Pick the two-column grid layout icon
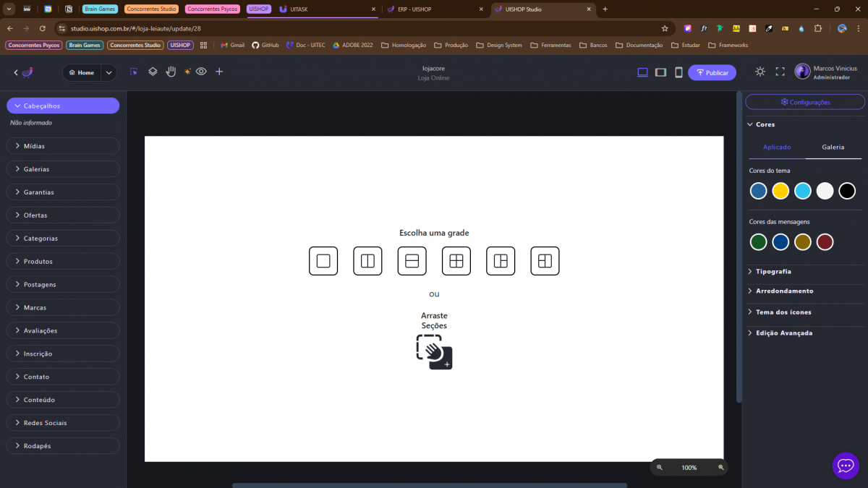Viewport: 868px width, 488px height. click(x=367, y=261)
